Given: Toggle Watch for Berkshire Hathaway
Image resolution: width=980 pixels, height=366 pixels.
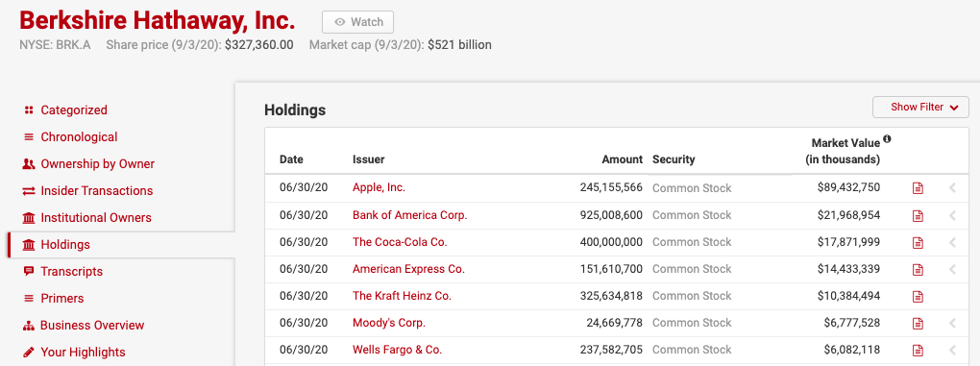Looking at the screenshot, I should click(357, 22).
